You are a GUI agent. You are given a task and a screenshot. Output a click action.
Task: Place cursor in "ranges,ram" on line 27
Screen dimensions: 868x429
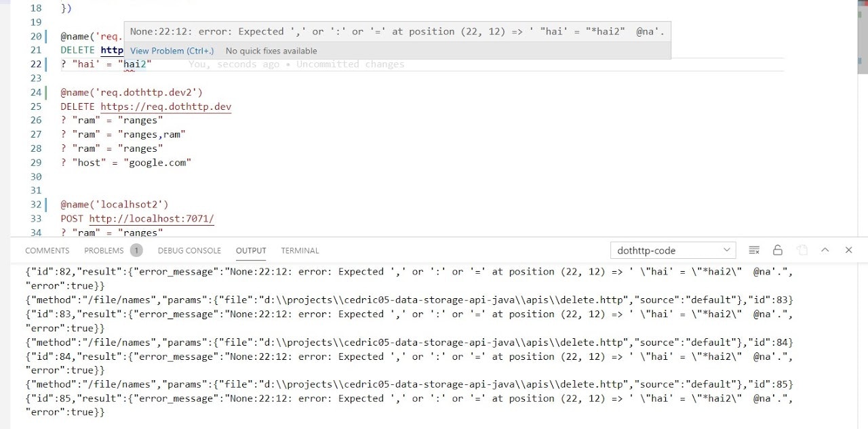(x=152, y=134)
